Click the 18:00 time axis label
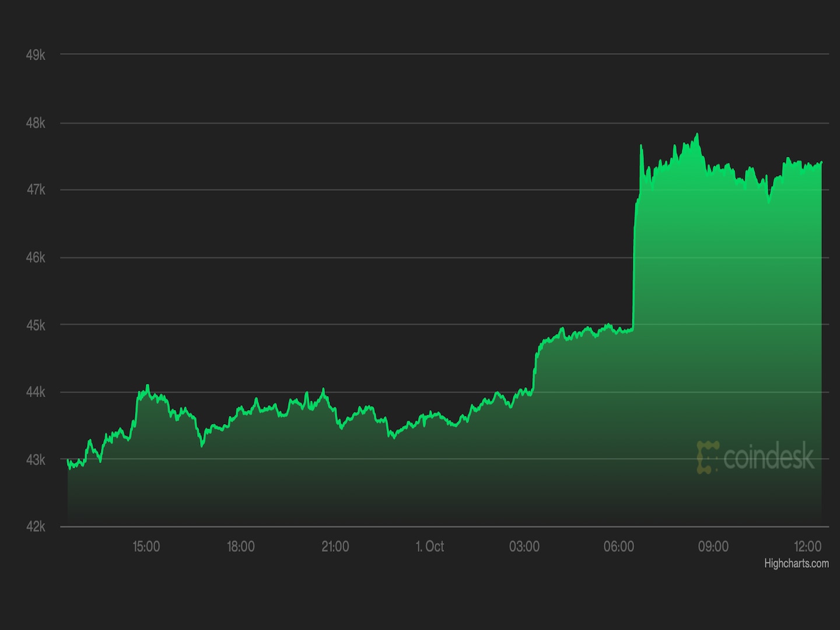 click(240, 547)
